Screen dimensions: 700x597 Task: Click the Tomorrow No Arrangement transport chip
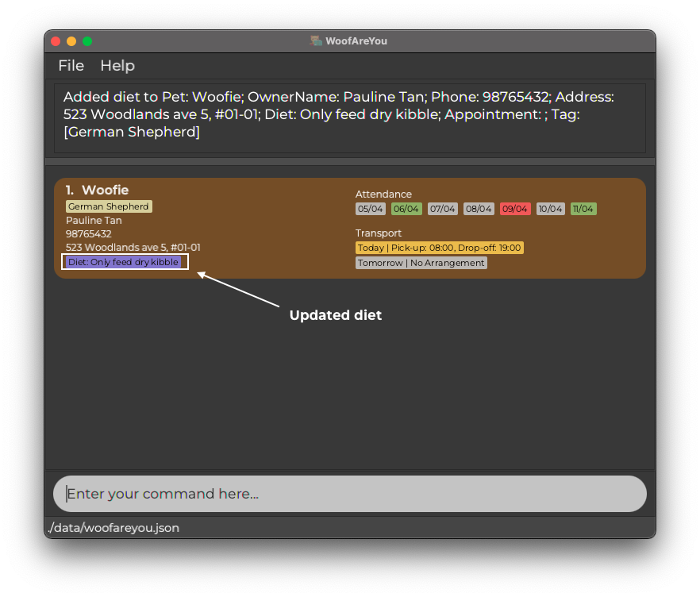click(x=421, y=263)
